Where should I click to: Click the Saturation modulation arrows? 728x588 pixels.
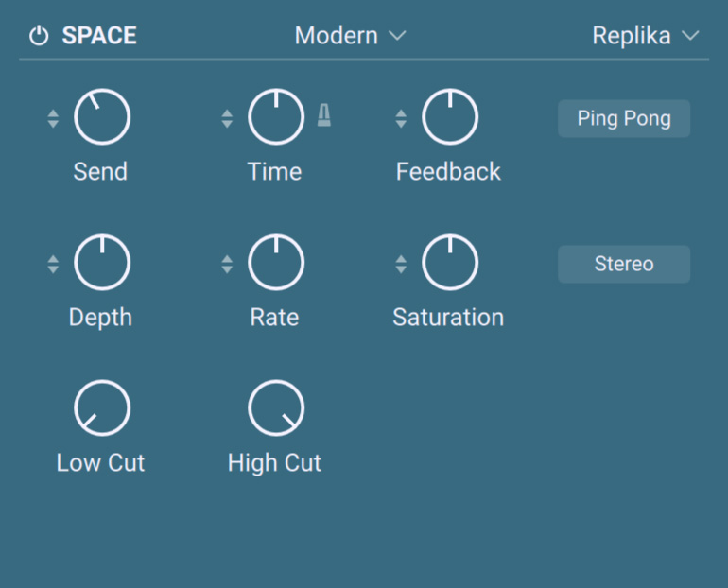[x=401, y=264]
